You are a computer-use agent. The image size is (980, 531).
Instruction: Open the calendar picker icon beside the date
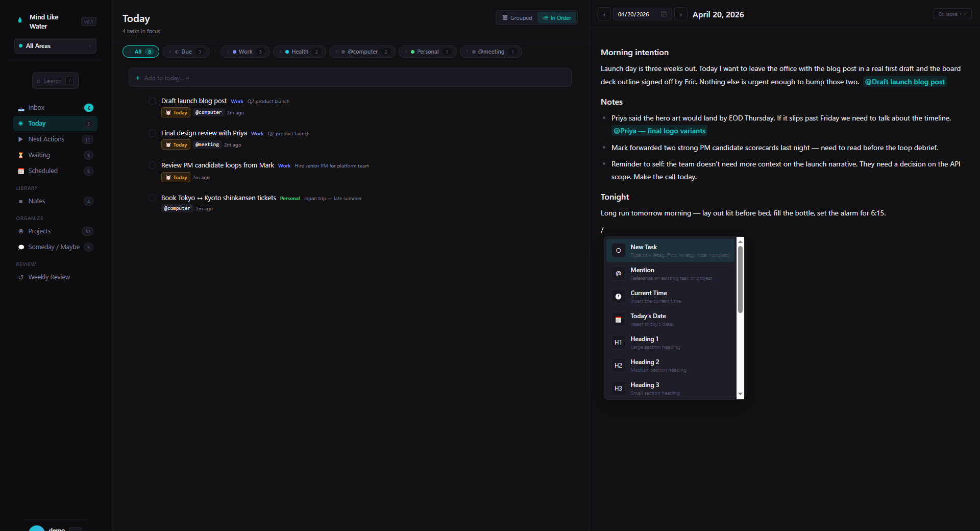click(663, 14)
